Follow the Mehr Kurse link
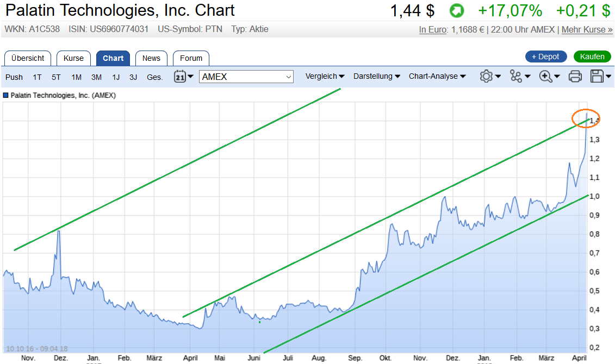 587,29
